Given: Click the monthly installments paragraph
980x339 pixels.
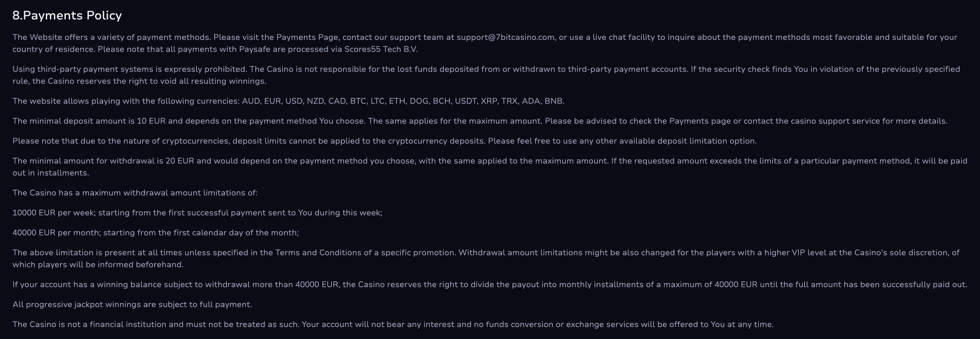Looking at the screenshot, I should click(x=490, y=285).
